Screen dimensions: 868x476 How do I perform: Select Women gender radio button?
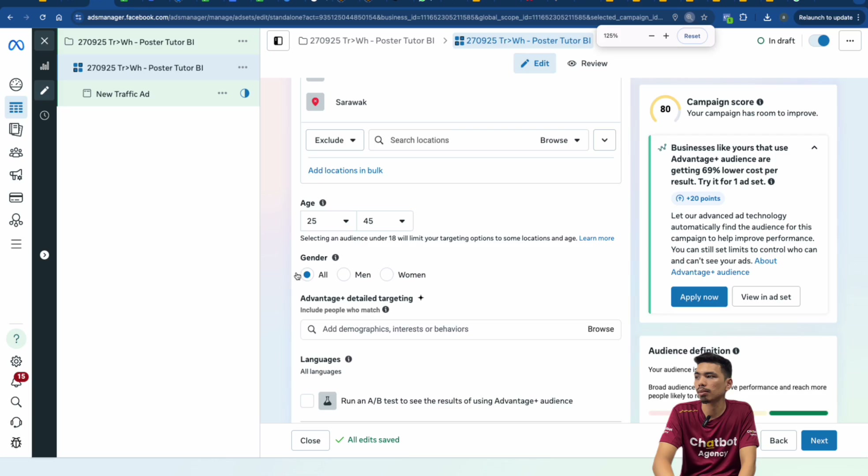coord(386,275)
